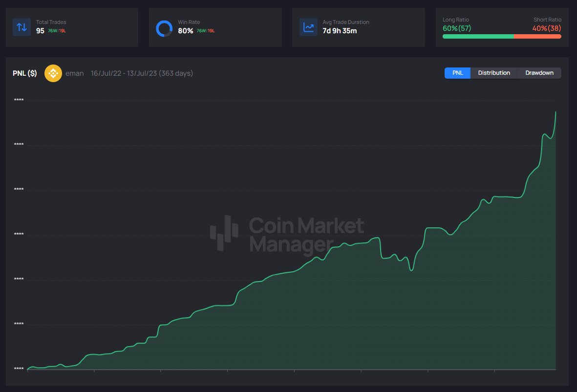Click the Long Ratio label

point(455,20)
